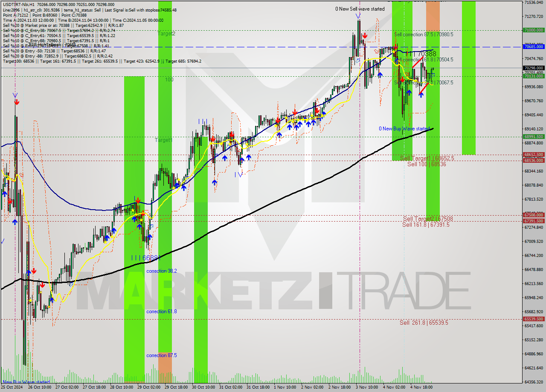This screenshot has width=546, height=392.
Task: Click the 65152.280 price axis tick
Action: point(534,340)
